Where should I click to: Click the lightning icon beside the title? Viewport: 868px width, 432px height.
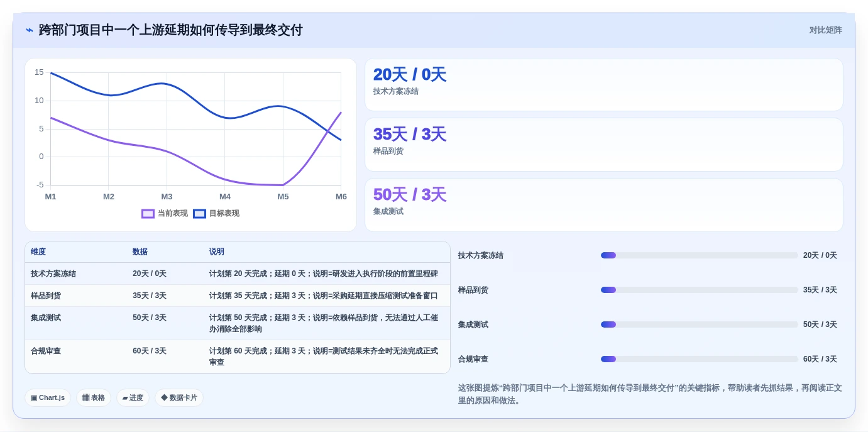[30, 30]
